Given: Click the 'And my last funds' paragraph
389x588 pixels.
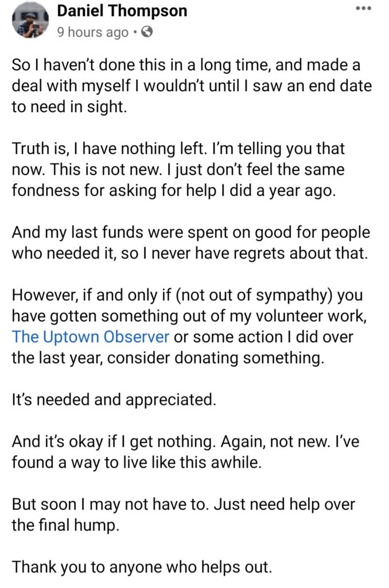Looking at the screenshot, I should click(190, 243).
